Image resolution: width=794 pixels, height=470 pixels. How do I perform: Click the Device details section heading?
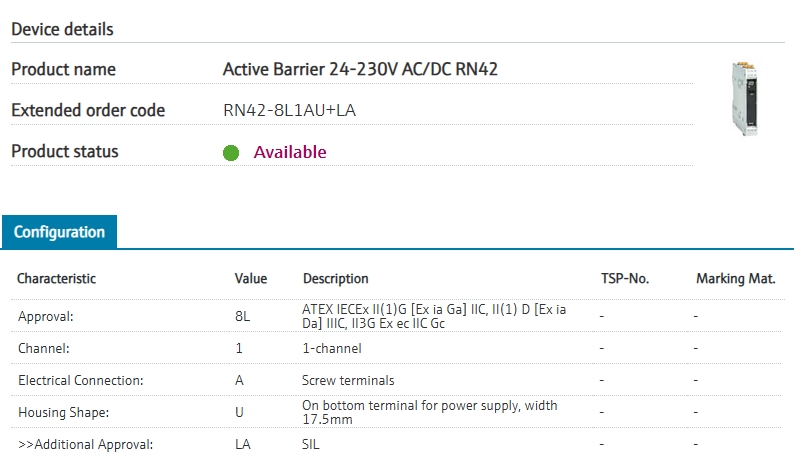pos(62,29)
